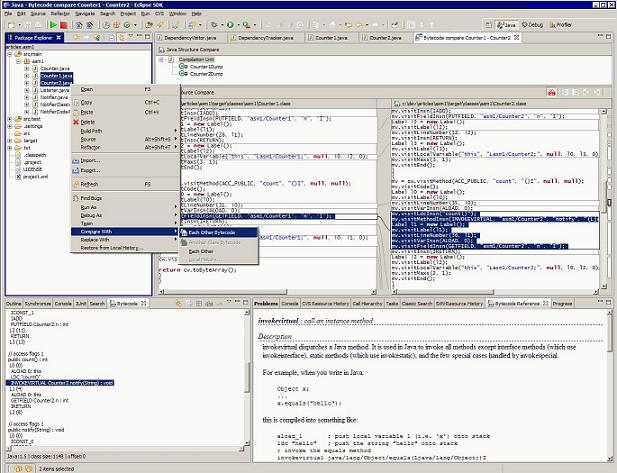Click the green Run launch circle icon

click(x=230, y=25)
